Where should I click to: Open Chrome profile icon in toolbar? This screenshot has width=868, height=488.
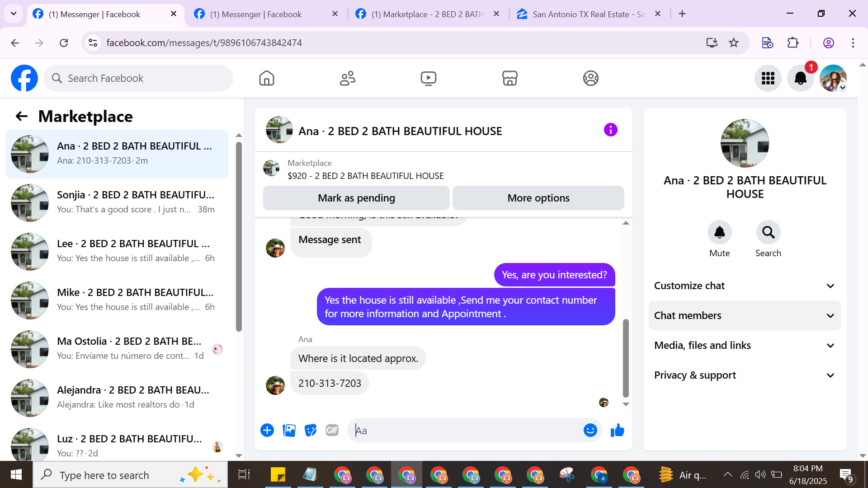click(828, 42)
